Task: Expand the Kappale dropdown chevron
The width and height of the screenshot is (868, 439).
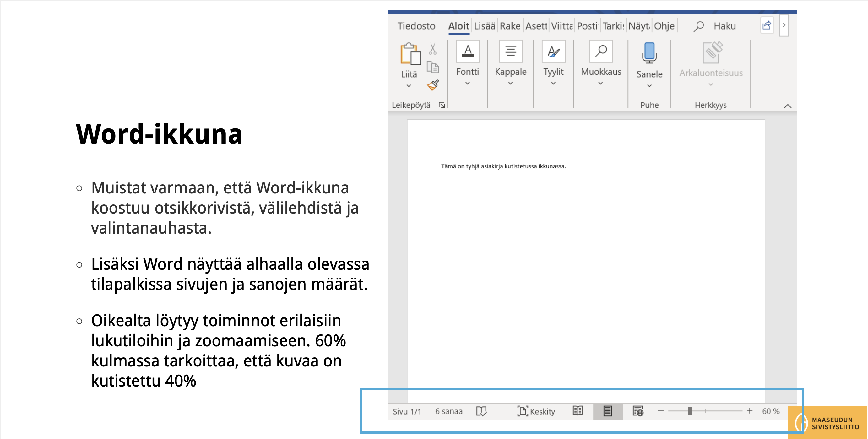Action: tap(511, 83)
